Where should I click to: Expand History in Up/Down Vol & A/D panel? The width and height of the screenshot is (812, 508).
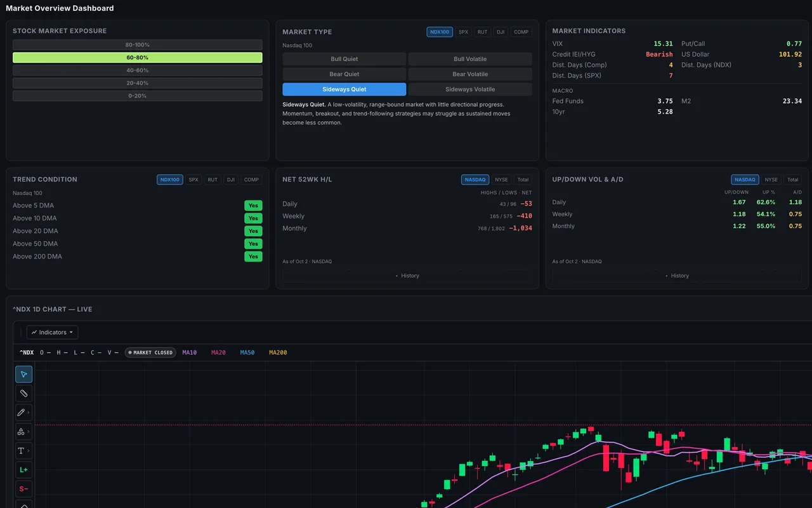click(677, 276)
